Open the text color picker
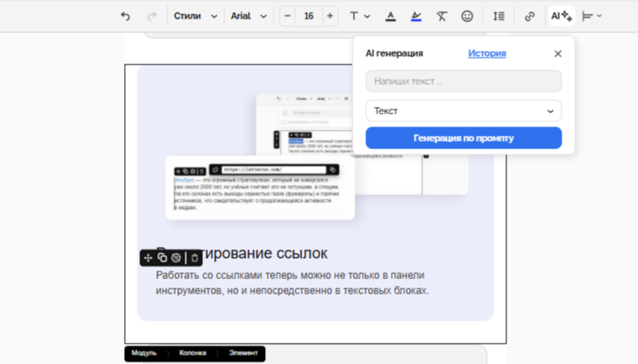 (390, 16)
